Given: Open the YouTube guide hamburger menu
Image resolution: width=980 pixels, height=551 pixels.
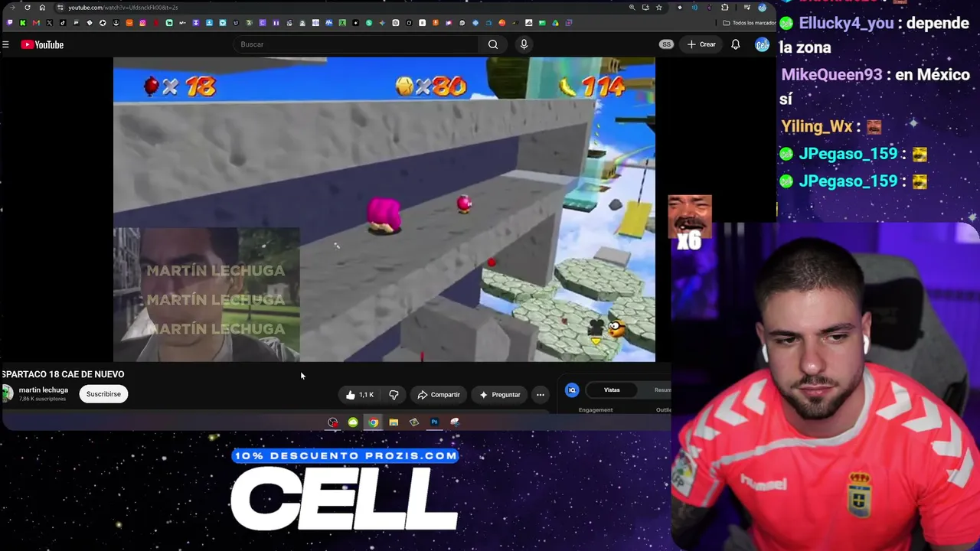Looking at the screenshot, I should point(5,44).
